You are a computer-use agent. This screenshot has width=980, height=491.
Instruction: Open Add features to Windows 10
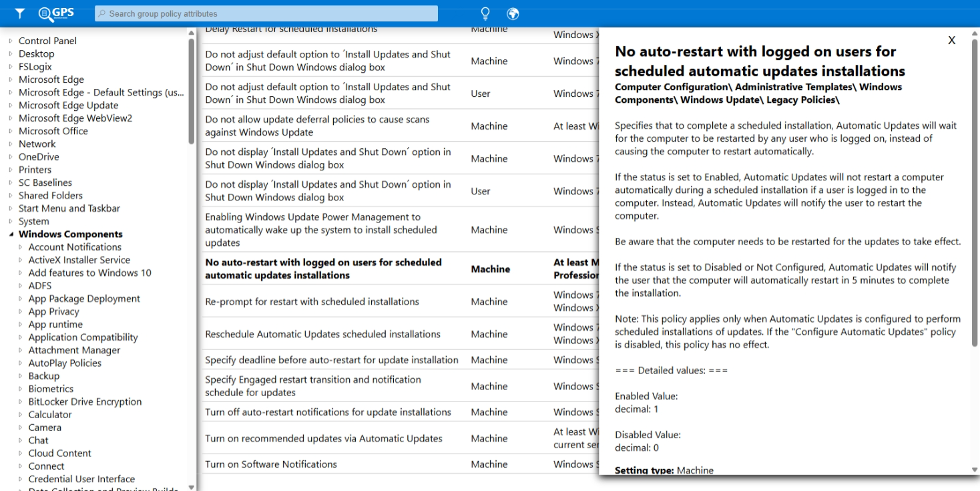(90, 273)
